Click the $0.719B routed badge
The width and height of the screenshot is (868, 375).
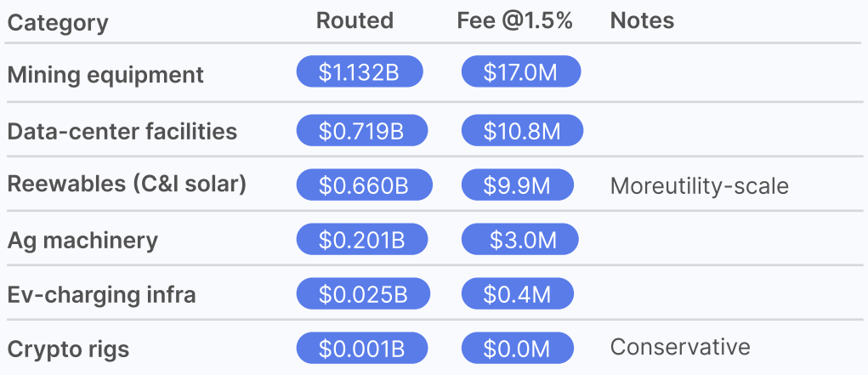[361, 131]
